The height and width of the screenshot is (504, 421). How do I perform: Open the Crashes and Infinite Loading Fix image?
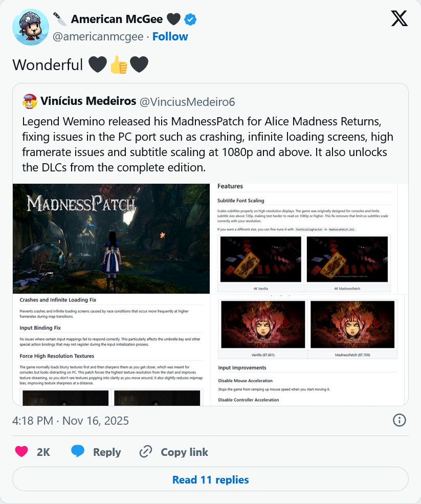tap(111, 350)
